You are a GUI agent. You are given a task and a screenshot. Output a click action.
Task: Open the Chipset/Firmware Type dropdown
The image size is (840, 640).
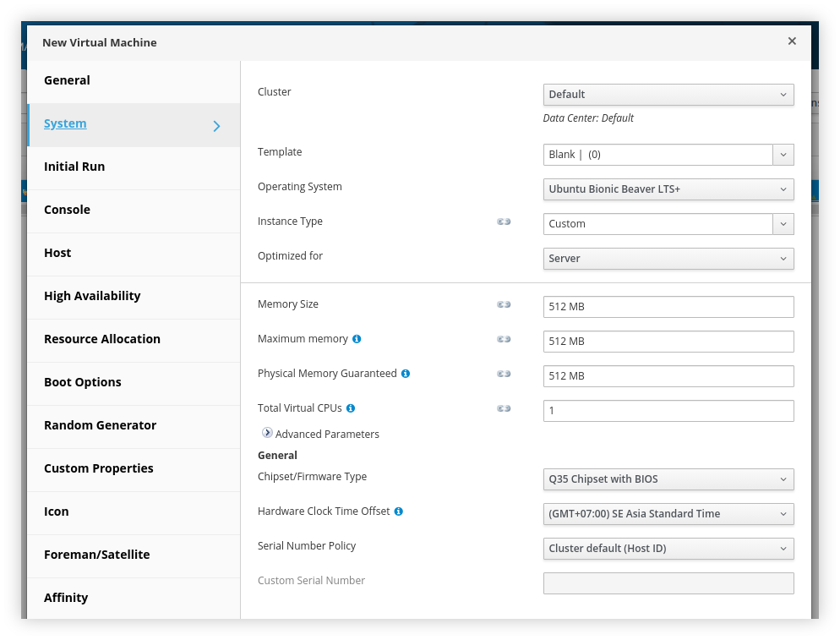668,479
